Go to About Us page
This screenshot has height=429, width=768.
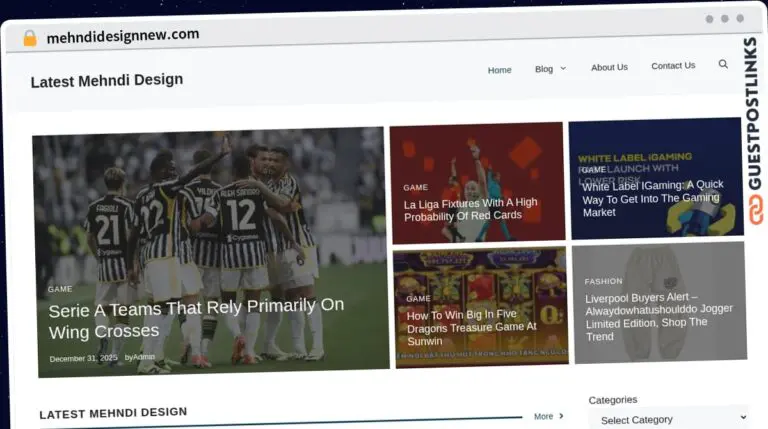609,67
